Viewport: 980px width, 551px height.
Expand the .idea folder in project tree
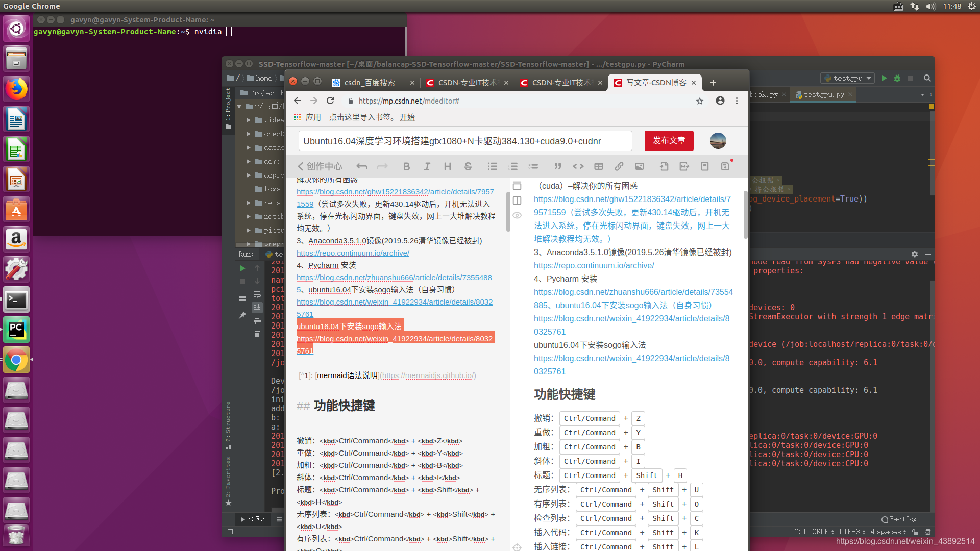pyautogui.click(x=249, y=120)
